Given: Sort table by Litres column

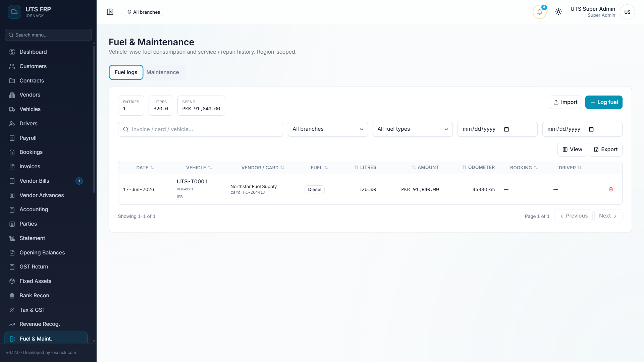Looking at the screenshot, I should (365, 168).
